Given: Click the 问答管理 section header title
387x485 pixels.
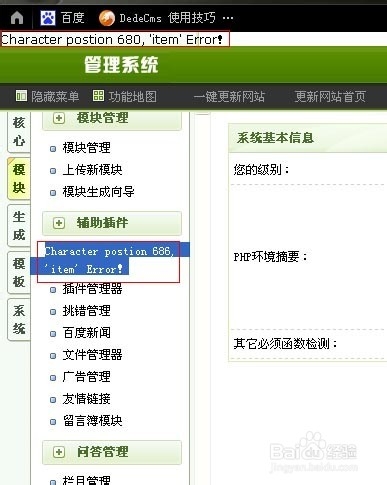Looking at the screenshot, I should [x=102, y=452].
